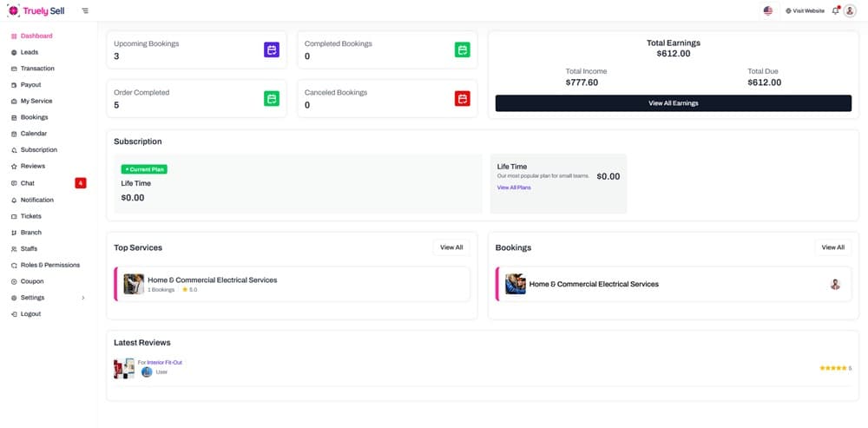
Task: Click the Visit Website link
Action: click(805, 10)
